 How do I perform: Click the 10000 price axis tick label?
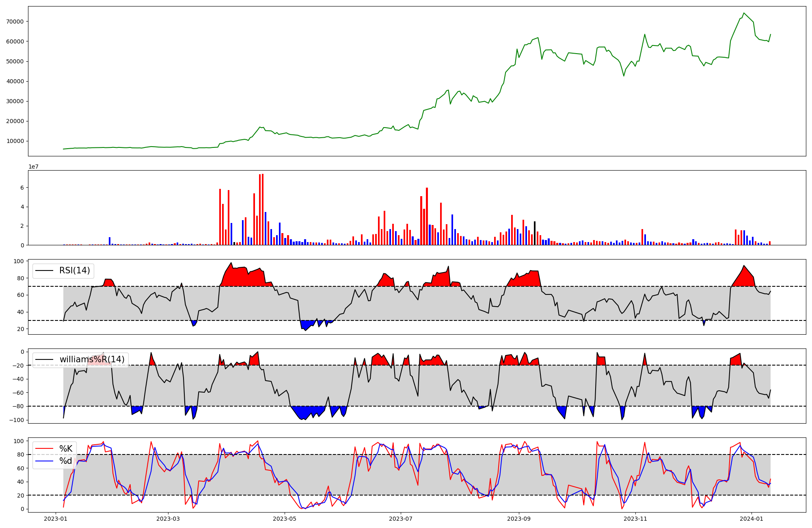click(15, 141)
